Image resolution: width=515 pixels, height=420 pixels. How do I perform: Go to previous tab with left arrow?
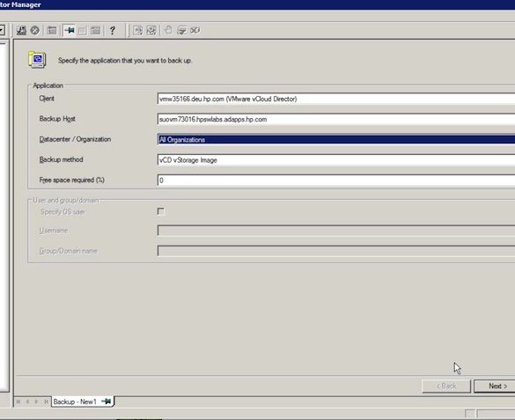27,402
